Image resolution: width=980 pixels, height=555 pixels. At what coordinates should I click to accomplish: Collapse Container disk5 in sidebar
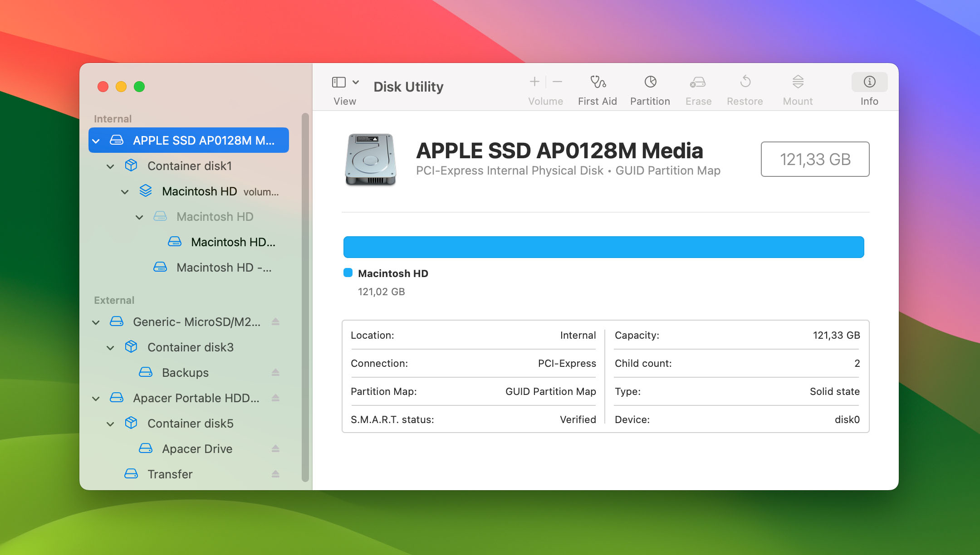(110, 424)
